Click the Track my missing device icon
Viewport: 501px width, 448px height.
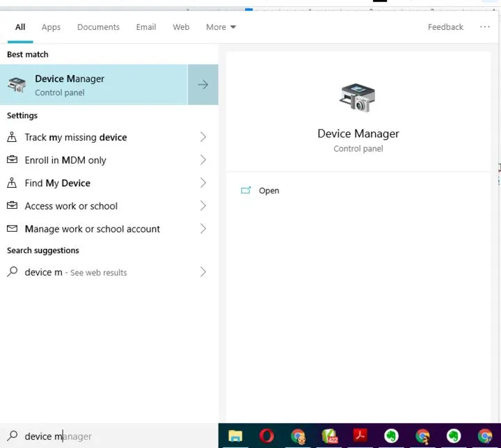click(x=12, y=137)
